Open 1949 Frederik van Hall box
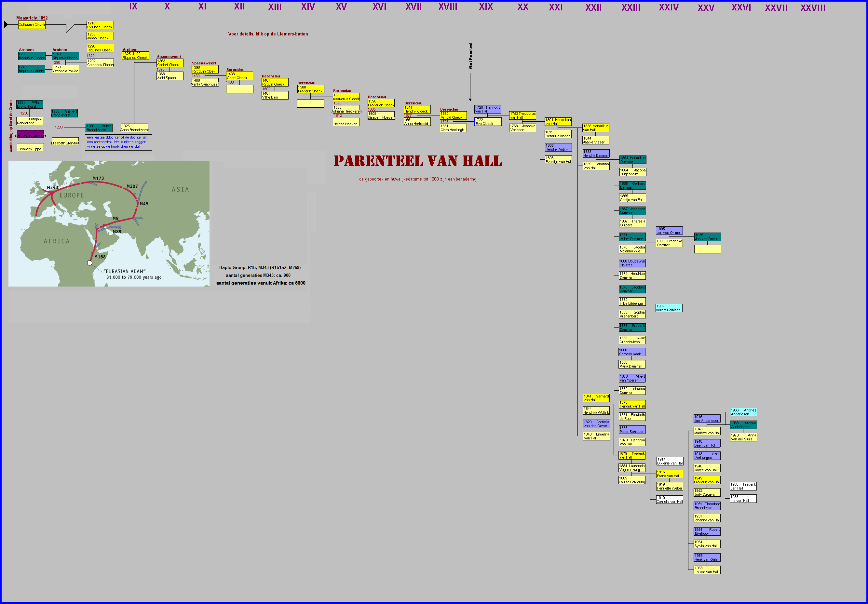 (707, 480)
